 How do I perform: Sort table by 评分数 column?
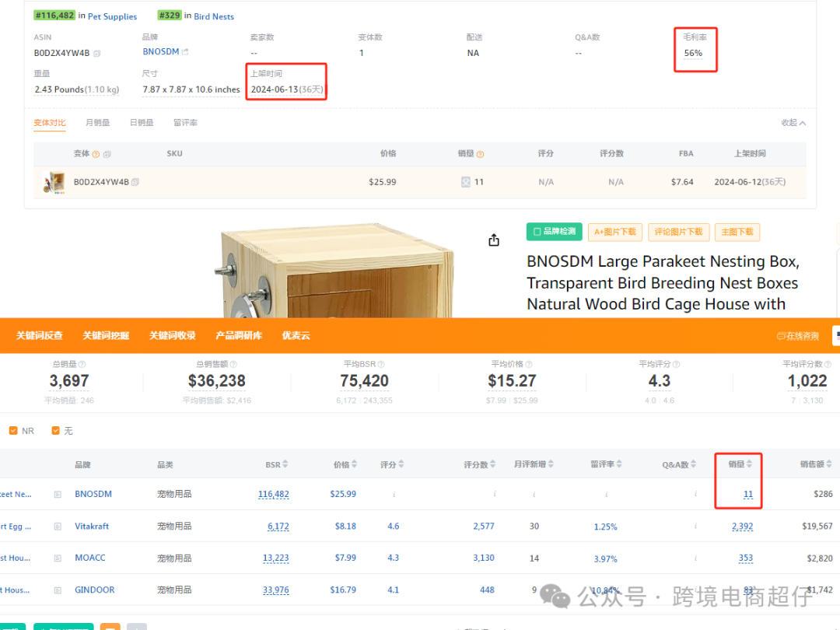(x=480, y=464)
